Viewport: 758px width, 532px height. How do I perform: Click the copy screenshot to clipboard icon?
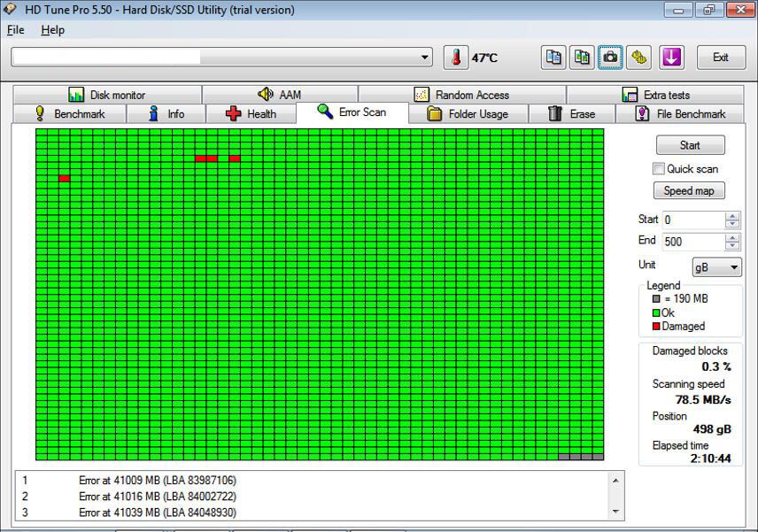click(x=582, y=58)
